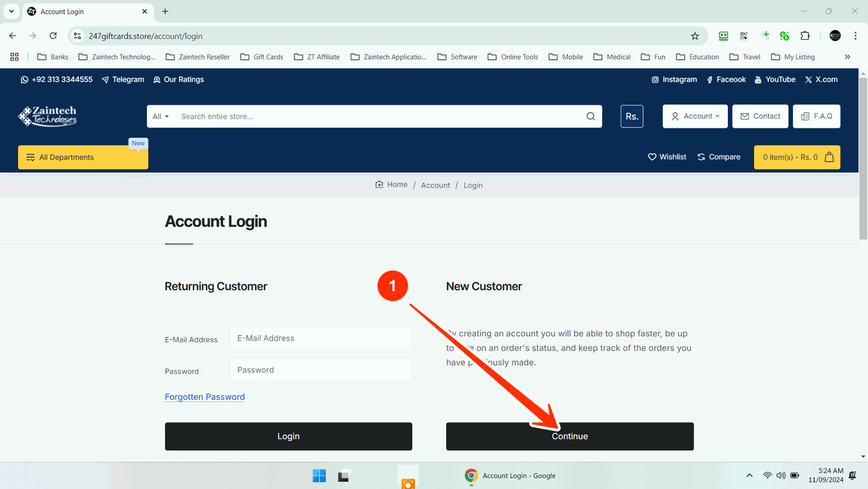868x489 pixels.
Task: Open a new browser tab
Action: tap(165, 11)
